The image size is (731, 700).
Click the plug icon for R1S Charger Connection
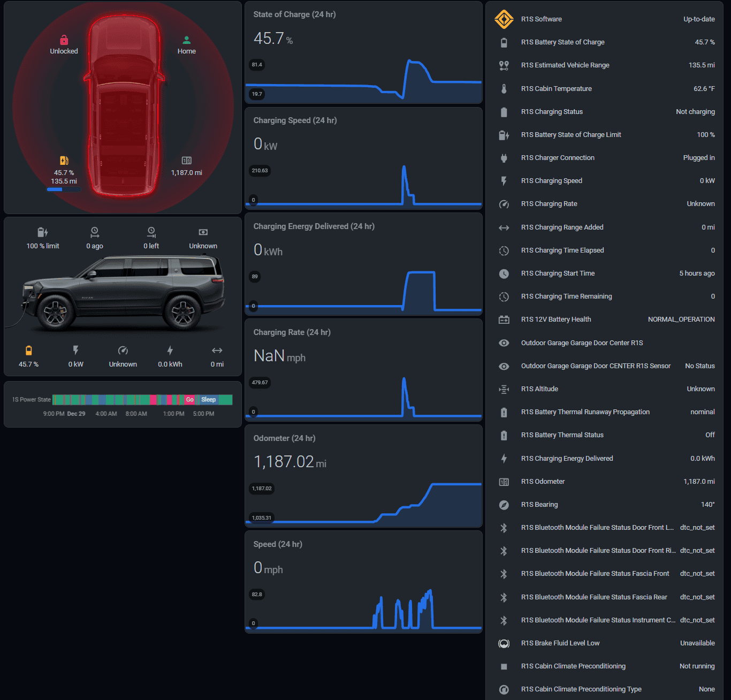[x=504, y=158]
